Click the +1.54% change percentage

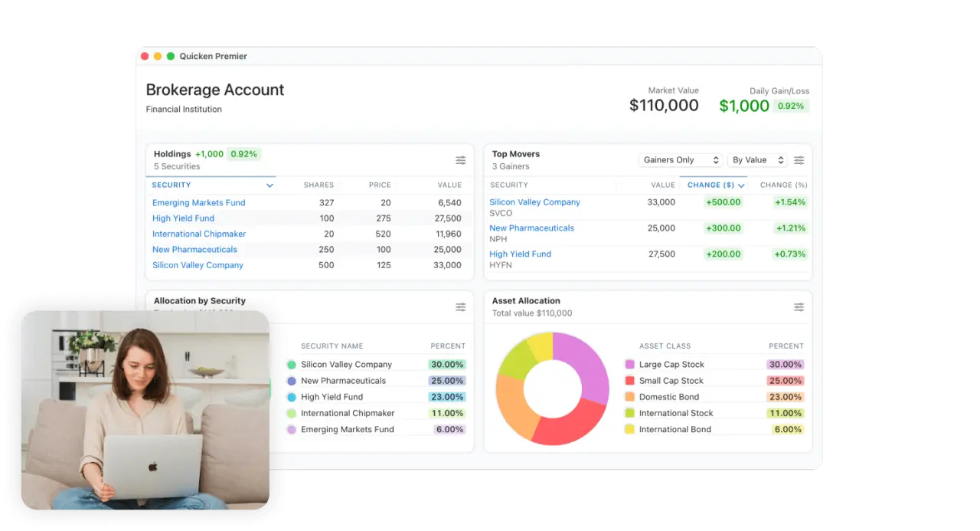click(x=790, y=202)
